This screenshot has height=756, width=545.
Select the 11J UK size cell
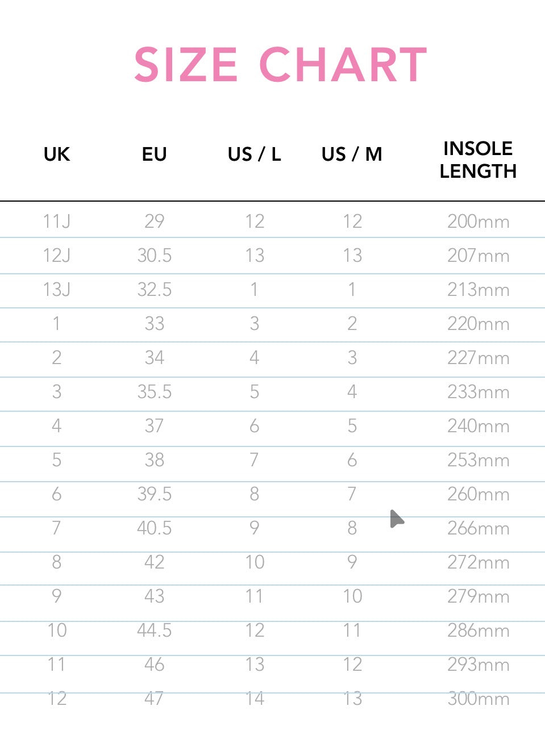57,221
